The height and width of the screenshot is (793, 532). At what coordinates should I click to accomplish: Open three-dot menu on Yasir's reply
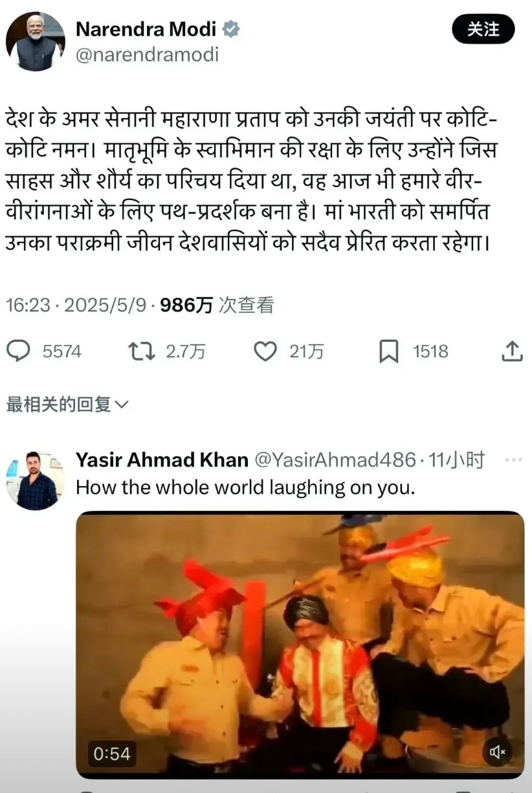tap(513, 460)
